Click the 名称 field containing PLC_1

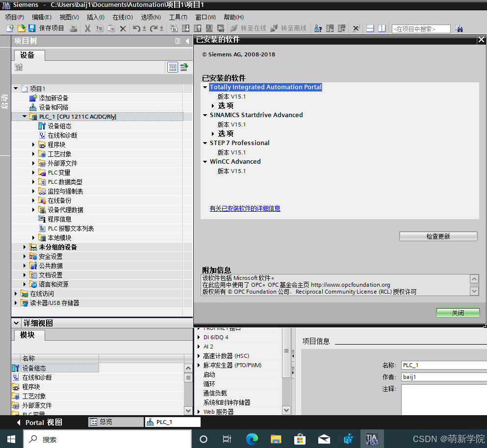click(x=444, y=365)
